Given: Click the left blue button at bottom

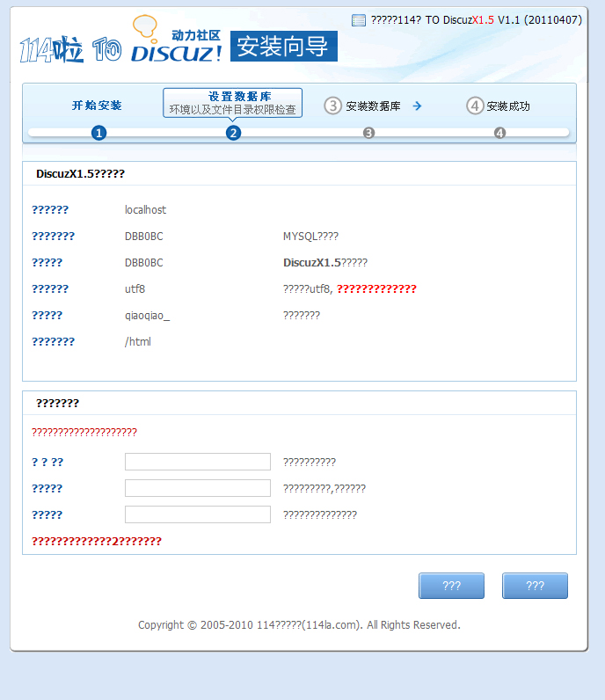Looking at the screenshot, I should (x=451, y=586).
